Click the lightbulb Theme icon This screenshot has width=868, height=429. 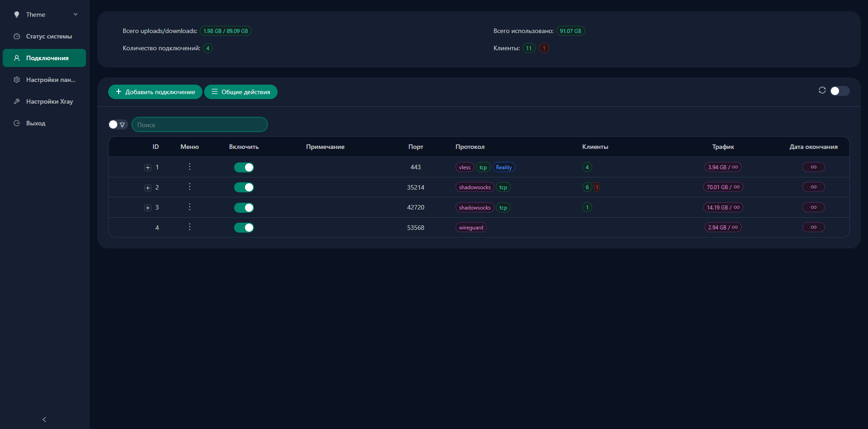click(x=17, y=14)
